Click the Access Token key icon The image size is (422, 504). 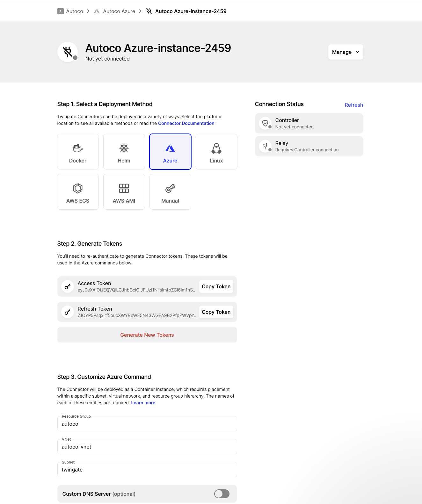point(68,286)
